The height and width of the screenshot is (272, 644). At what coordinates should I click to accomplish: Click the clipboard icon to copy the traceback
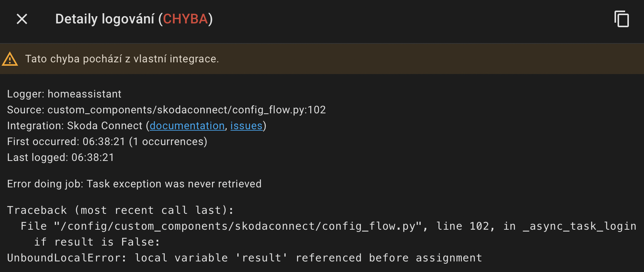click(622, 19)
